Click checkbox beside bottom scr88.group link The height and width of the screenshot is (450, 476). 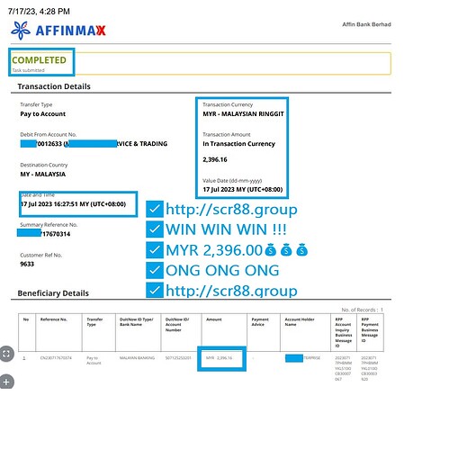(155, 291)
